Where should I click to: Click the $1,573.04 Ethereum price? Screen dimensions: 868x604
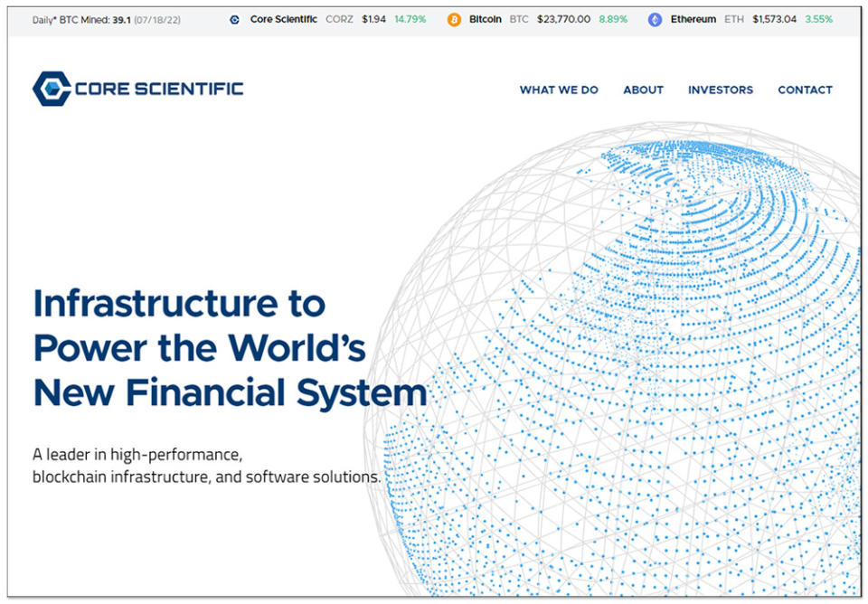(x=775, y=19)
